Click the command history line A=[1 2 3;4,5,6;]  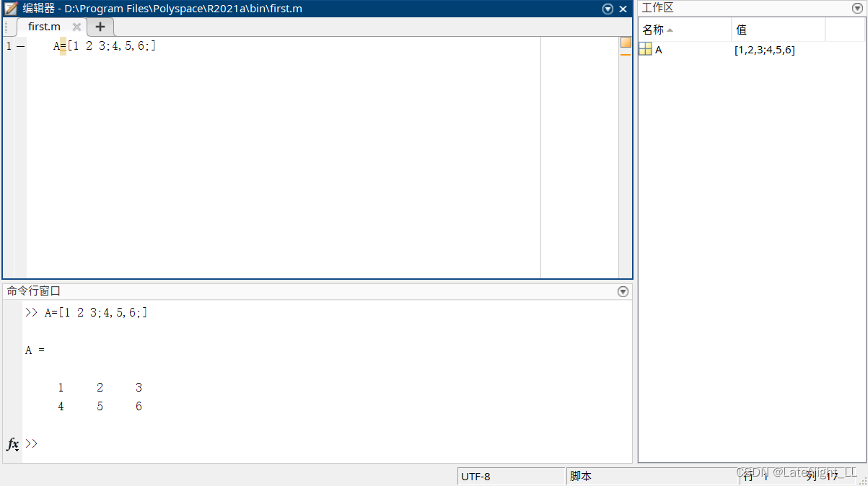pyautogui.click(x=96, y=313)
